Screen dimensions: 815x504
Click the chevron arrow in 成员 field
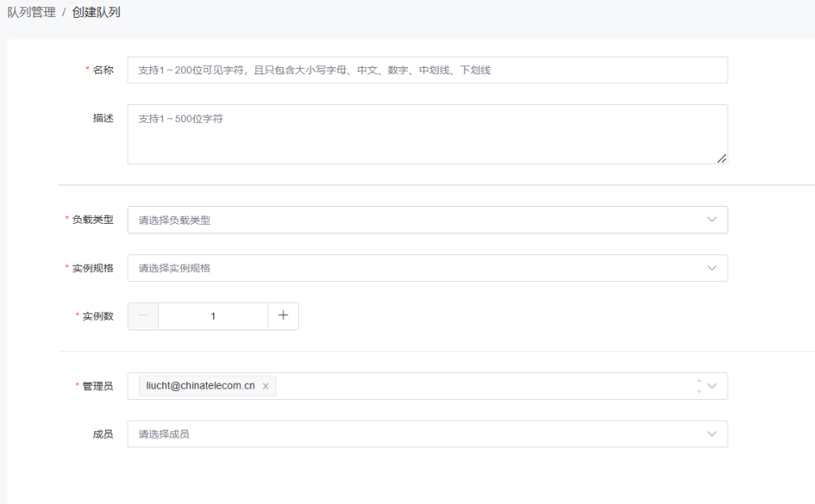712,434
